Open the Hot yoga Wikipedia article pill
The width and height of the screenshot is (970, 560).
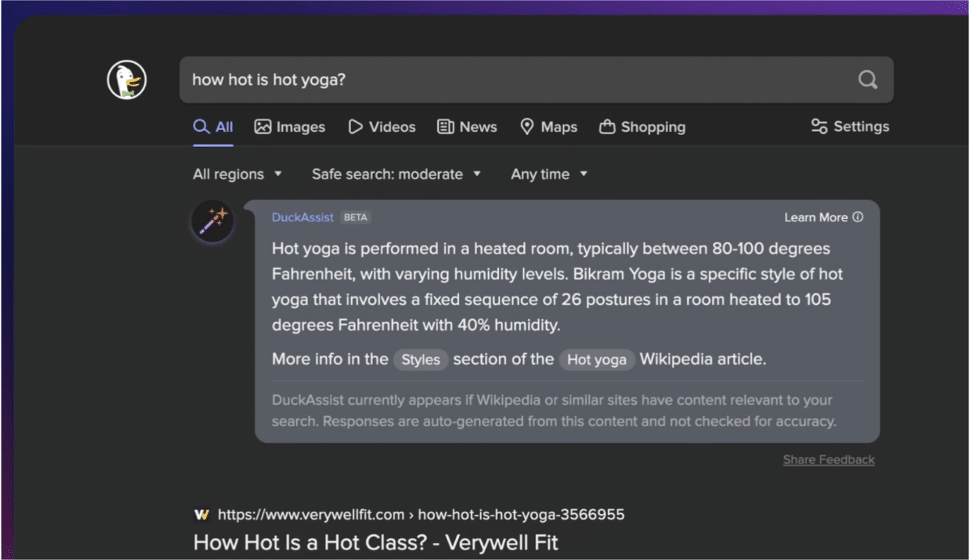597,360
